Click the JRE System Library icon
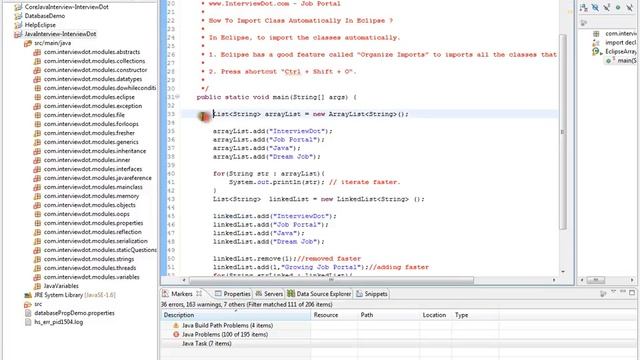 pos(27,295)
